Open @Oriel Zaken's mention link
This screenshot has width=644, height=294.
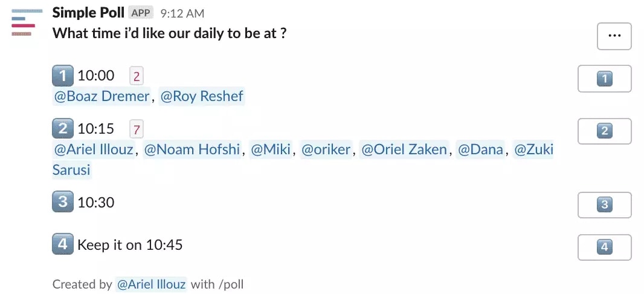point(404,149)
